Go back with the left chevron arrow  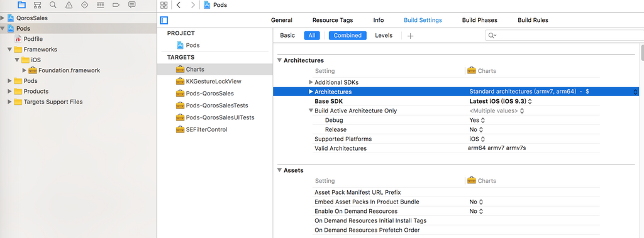click(179, 5)
